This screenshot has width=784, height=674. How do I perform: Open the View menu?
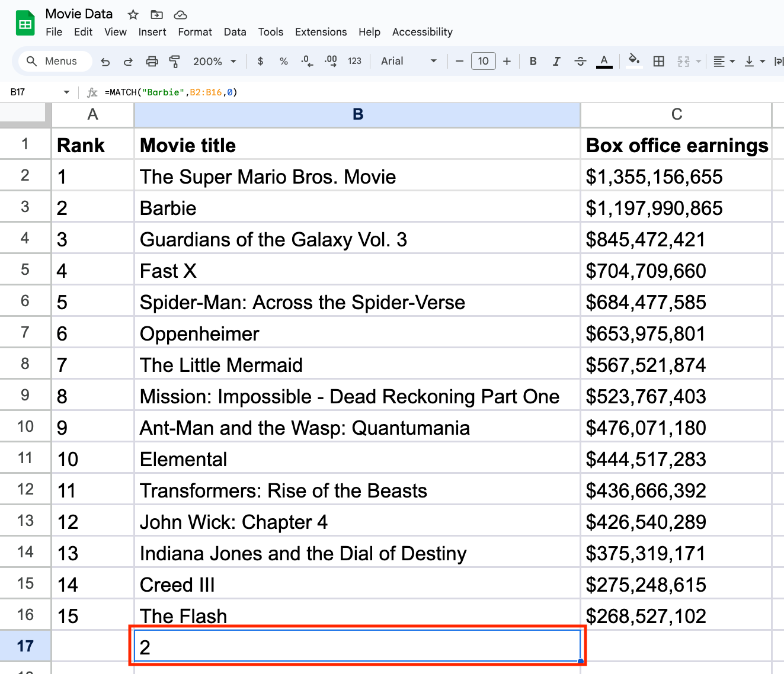click(116, 32)
